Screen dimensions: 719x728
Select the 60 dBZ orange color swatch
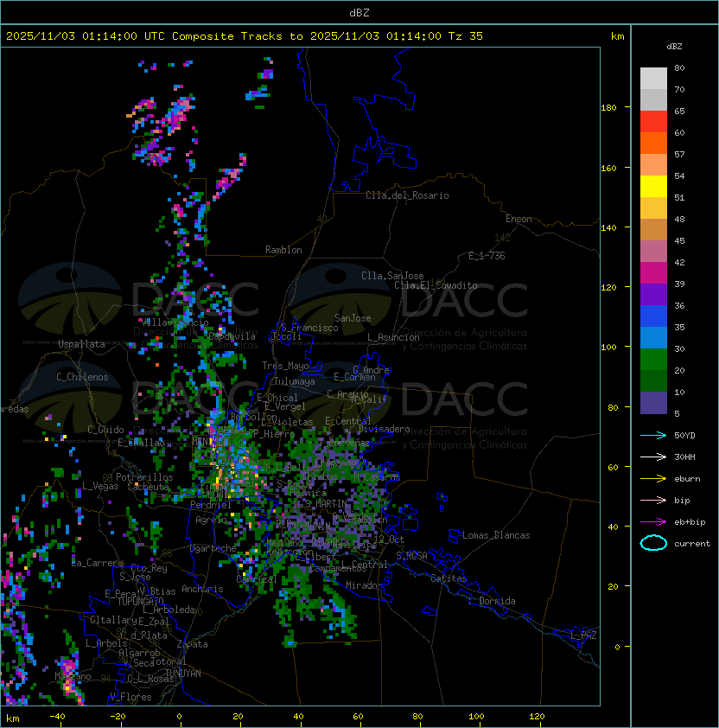tap(653, 143)
